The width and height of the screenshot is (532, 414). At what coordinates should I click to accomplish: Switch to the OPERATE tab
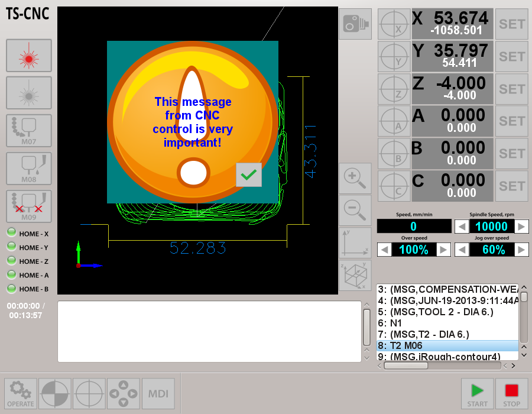tap(21, 393)
